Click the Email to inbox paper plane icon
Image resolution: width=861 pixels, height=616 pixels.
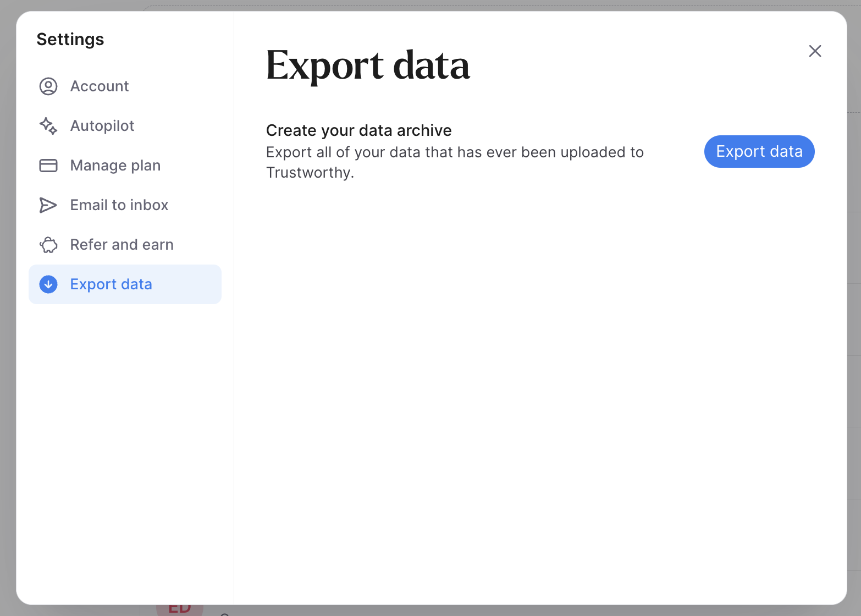48,205
